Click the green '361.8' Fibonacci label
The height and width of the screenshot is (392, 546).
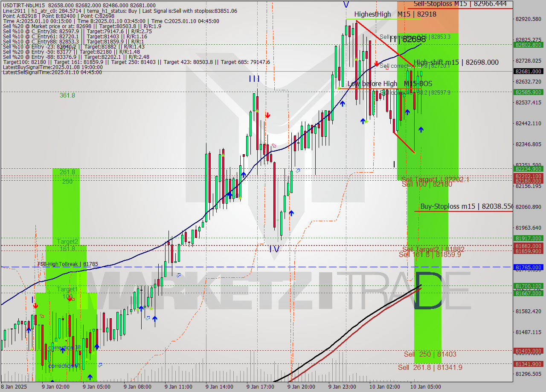67,95
